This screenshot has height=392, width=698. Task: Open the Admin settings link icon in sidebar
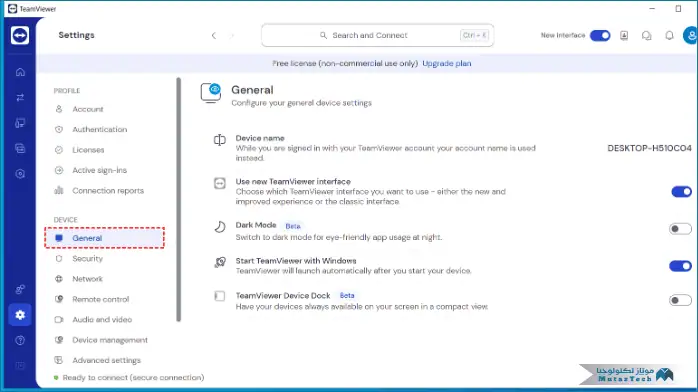pos(20,290)
